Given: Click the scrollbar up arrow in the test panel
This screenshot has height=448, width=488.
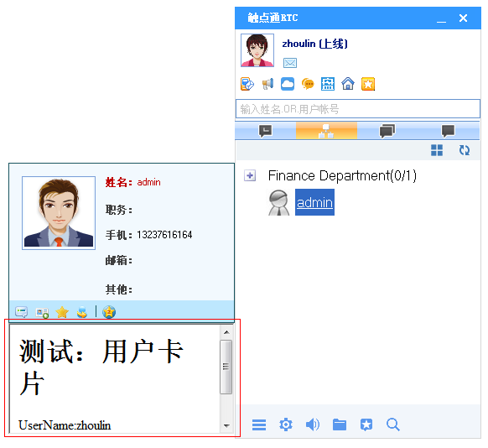Looking at the screenshot, I should pos(226,332).
